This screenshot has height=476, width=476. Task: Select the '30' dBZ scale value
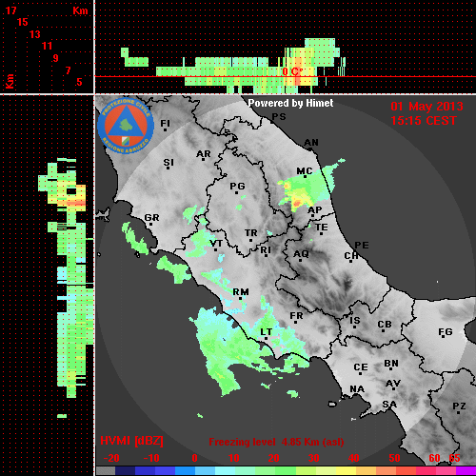[x=313, y=458]
